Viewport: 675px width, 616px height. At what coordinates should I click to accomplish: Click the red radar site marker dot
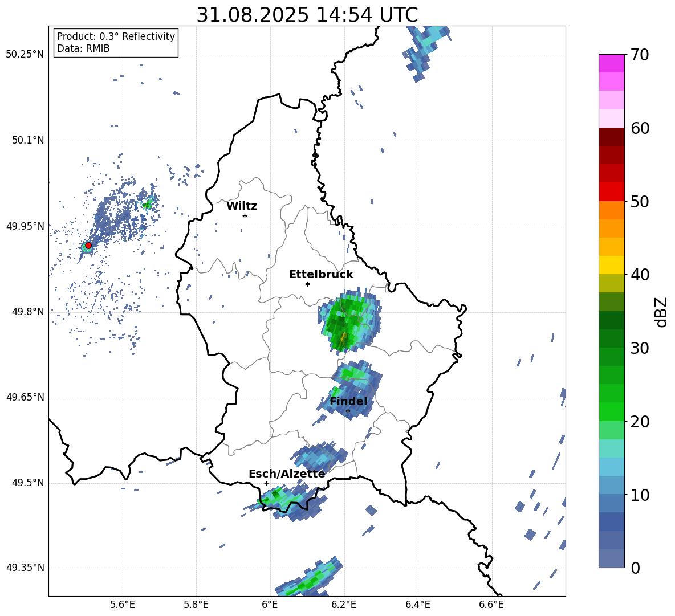point(88,246)
